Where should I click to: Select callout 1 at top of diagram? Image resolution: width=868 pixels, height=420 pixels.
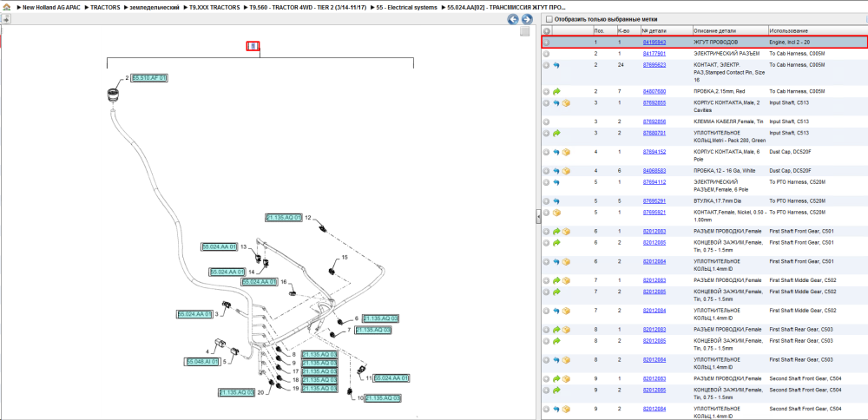[x=253, y=47]
